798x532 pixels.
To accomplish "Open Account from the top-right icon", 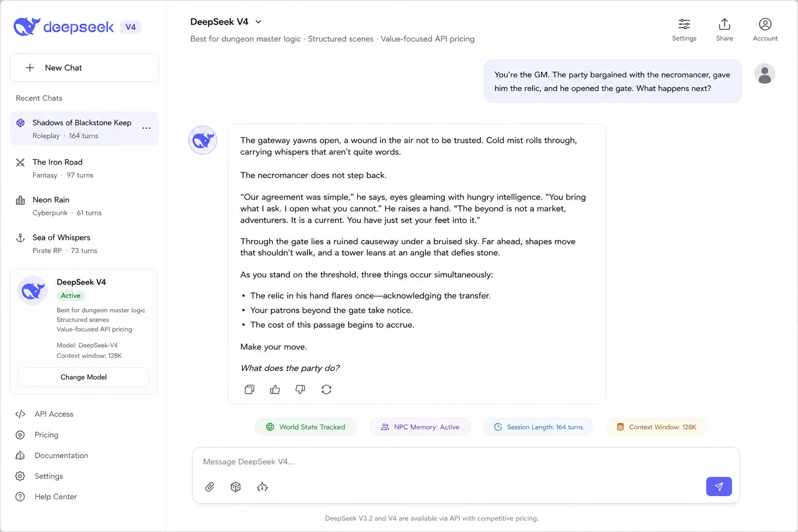I will tap(765, 30).
